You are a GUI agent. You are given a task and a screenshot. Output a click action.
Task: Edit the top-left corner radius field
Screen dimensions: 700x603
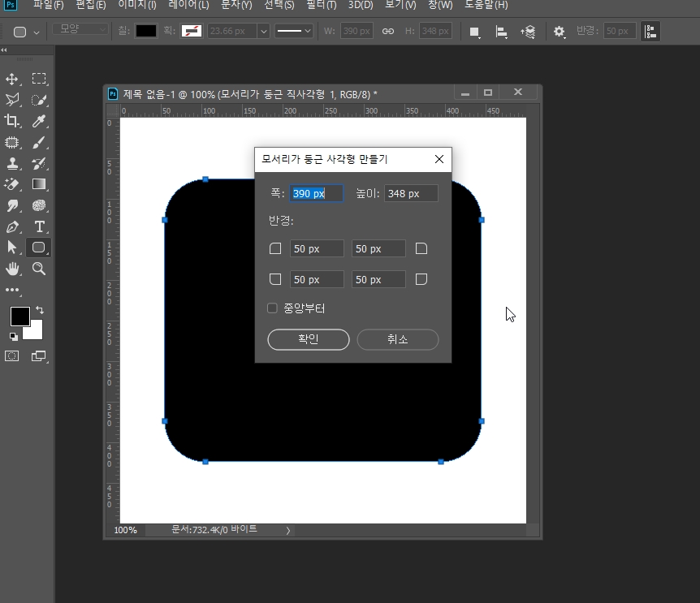click(x=317, y=248)
